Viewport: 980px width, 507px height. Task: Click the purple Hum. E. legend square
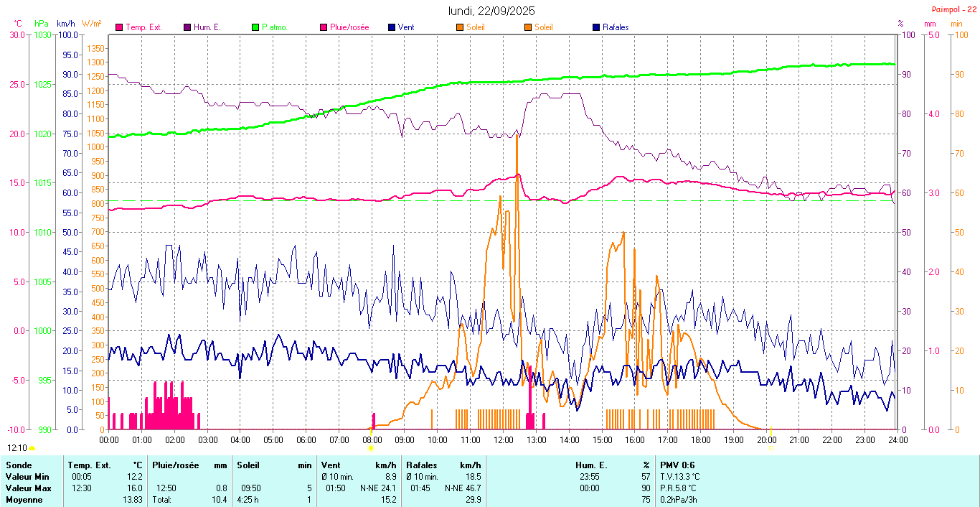187,27
